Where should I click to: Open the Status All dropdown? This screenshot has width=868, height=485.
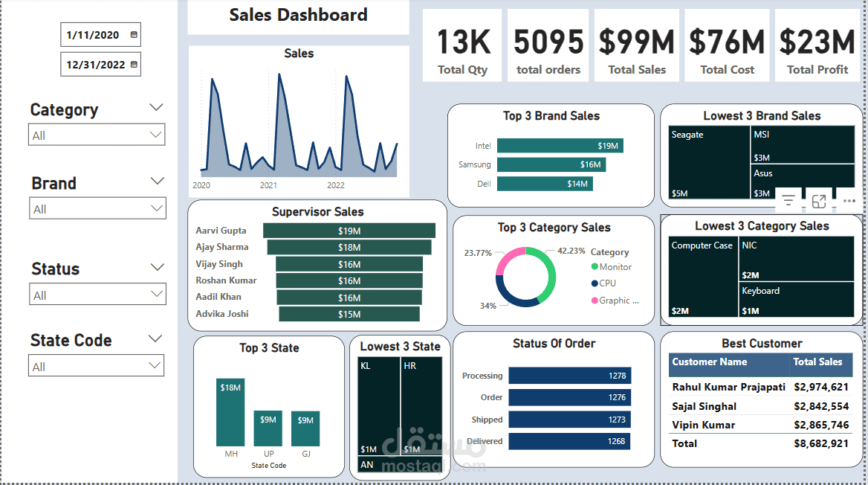97,295
